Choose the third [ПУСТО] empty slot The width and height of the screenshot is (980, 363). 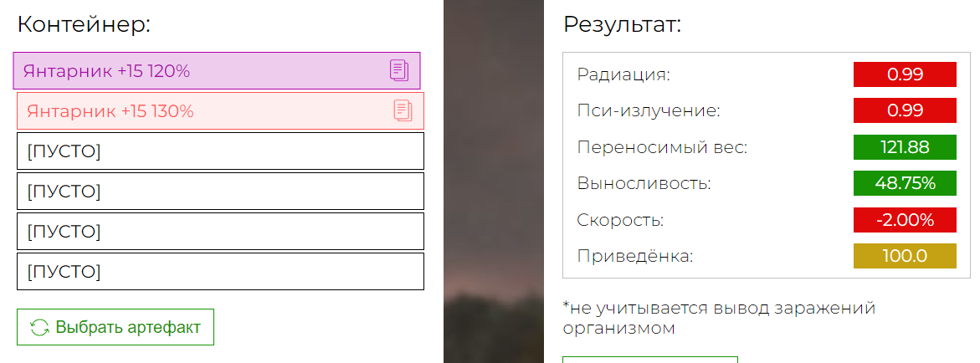click(x=221, y=231)
